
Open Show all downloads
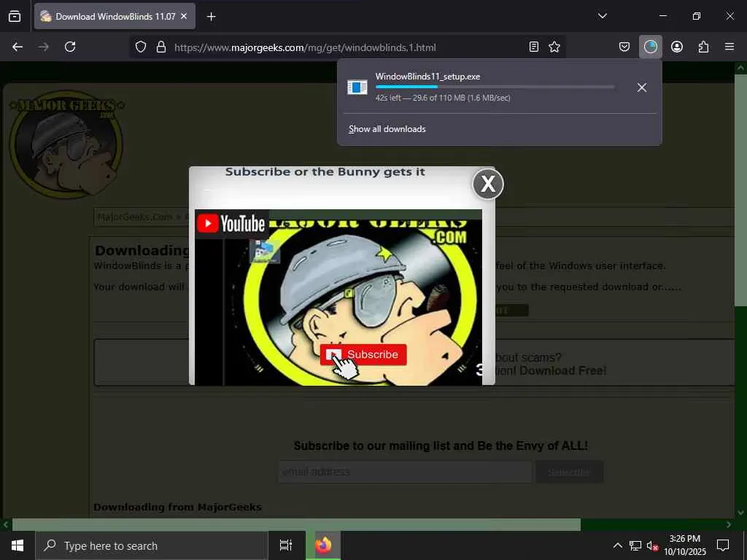click(387, 129)
